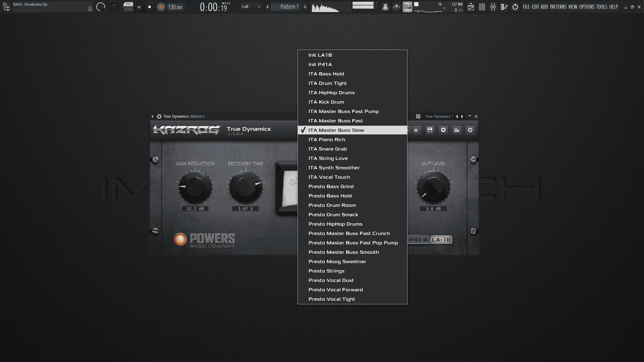Select checked ITA Master Buss Slow preset

pos(353,130)
